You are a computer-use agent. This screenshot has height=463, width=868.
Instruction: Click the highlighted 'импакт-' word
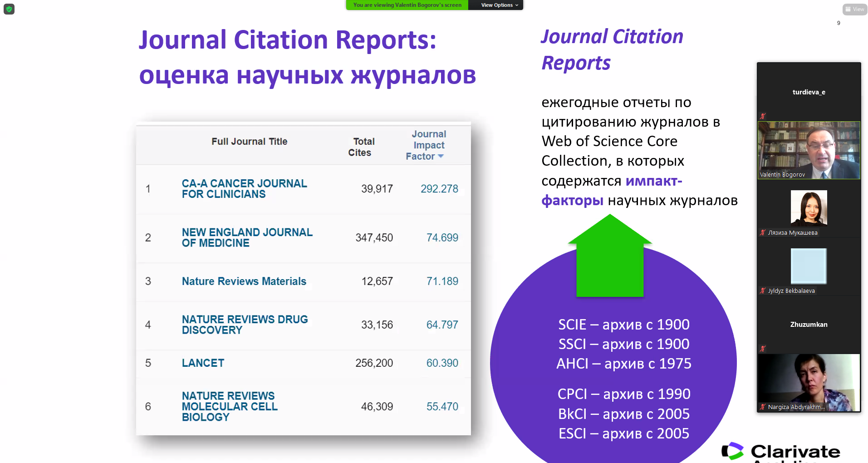tap(654, 181)
